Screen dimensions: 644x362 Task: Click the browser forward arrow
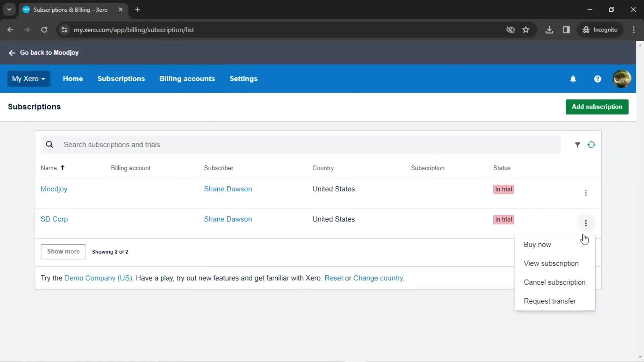coord(27,30)
